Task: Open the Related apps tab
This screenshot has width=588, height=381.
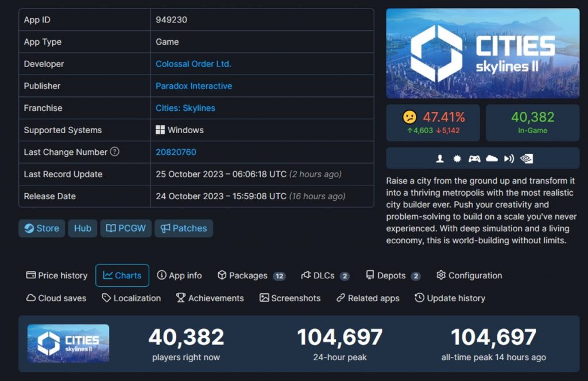Action: 368,298
